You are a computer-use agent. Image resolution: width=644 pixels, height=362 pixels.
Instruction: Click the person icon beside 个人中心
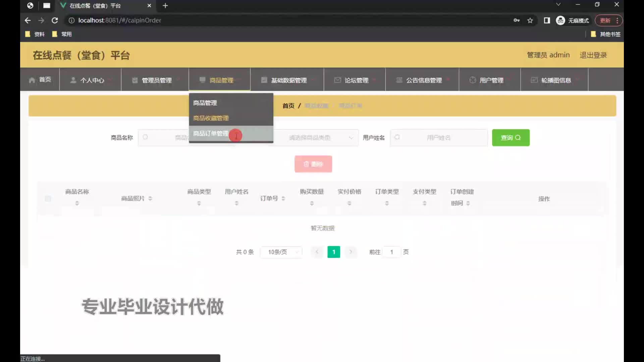coord(73,80)
